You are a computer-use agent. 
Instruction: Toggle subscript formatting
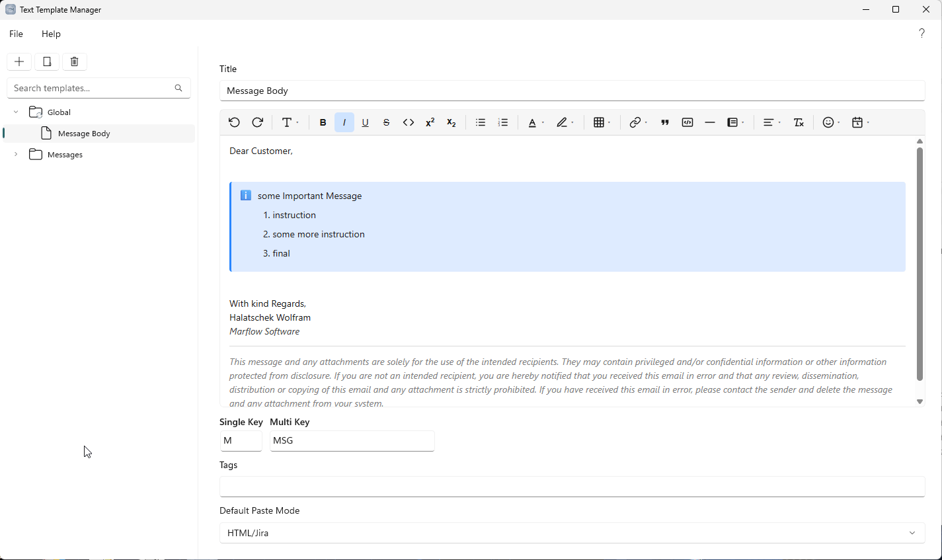(x=451, y=122)
